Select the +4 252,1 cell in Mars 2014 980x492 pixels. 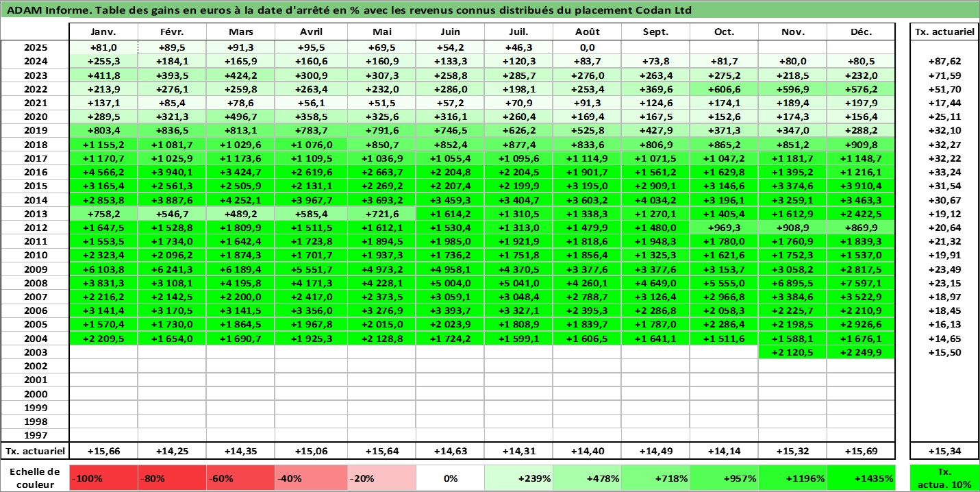(x=240, y=200)
